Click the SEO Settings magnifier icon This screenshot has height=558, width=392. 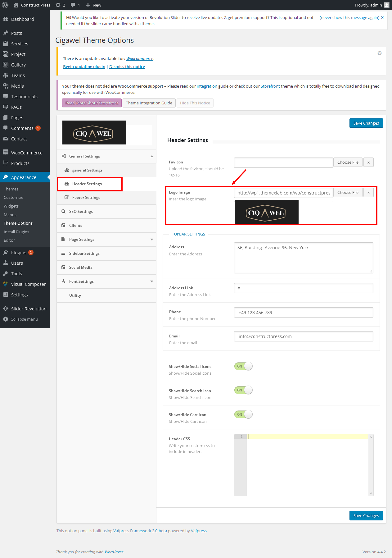[64, 212]
